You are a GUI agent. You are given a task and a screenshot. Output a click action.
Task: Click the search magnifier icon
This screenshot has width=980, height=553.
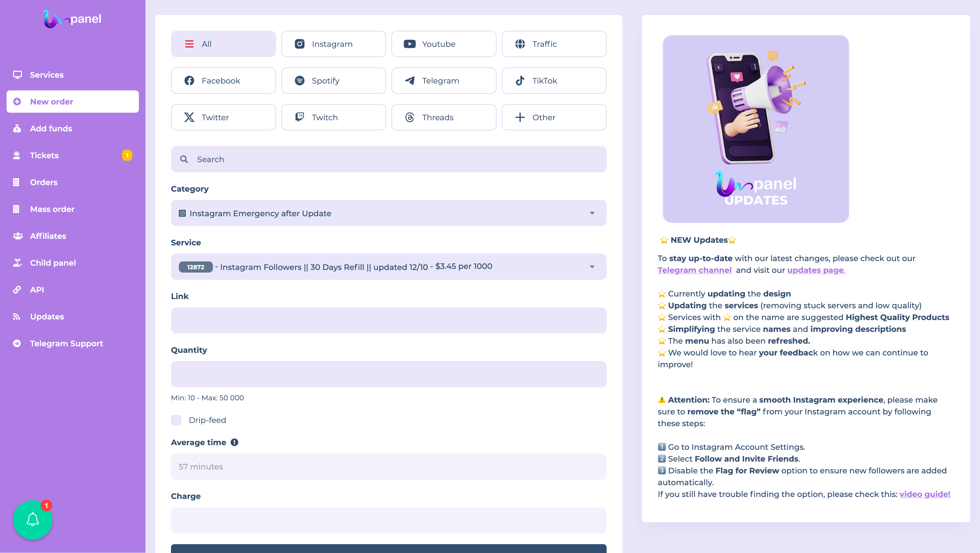coord(184,160)
